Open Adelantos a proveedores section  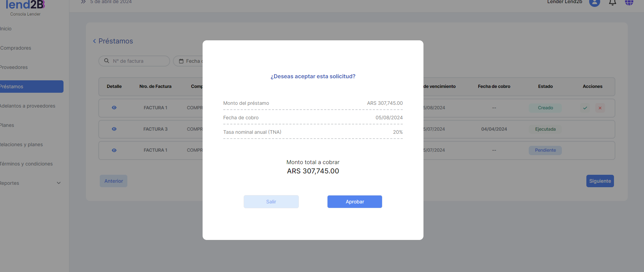(28, 106)
